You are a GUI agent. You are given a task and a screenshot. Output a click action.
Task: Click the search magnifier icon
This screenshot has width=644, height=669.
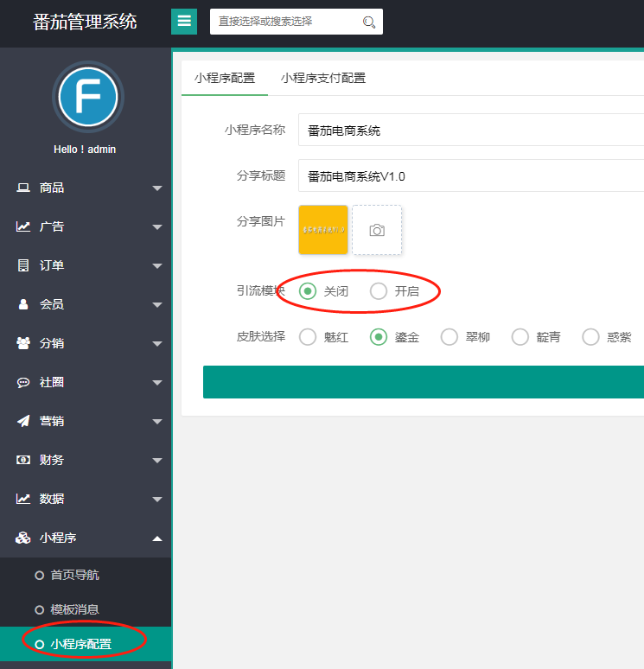click(369, 22)
